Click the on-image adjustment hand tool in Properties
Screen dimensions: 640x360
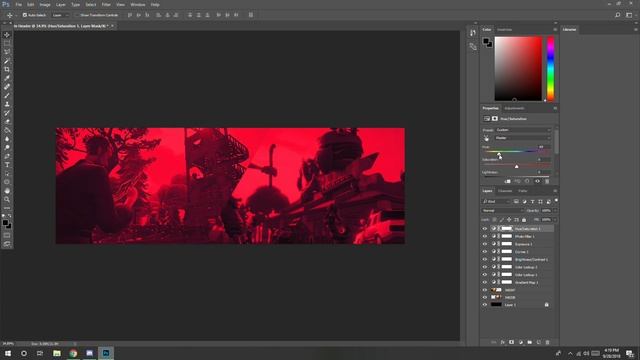(486, 138)
